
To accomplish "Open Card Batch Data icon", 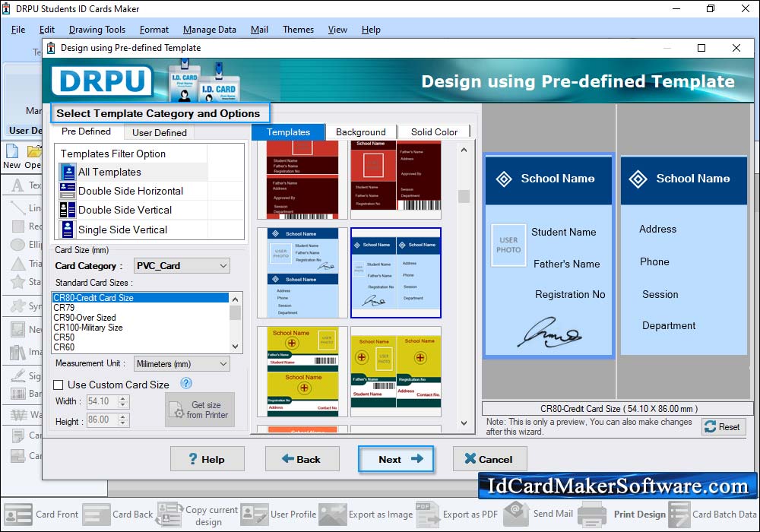I will [679, 514].
